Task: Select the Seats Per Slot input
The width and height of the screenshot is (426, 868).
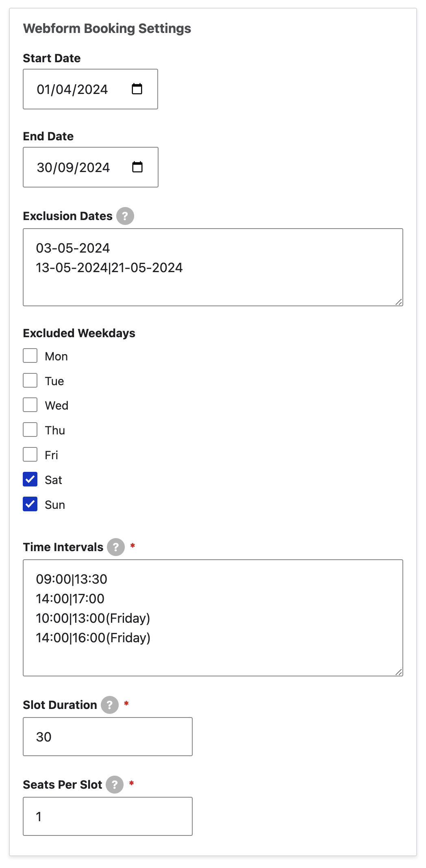Action: [108, 816]
